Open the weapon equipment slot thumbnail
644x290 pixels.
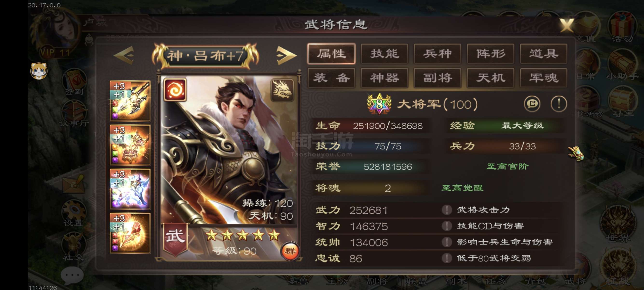[x=130, y=101]
